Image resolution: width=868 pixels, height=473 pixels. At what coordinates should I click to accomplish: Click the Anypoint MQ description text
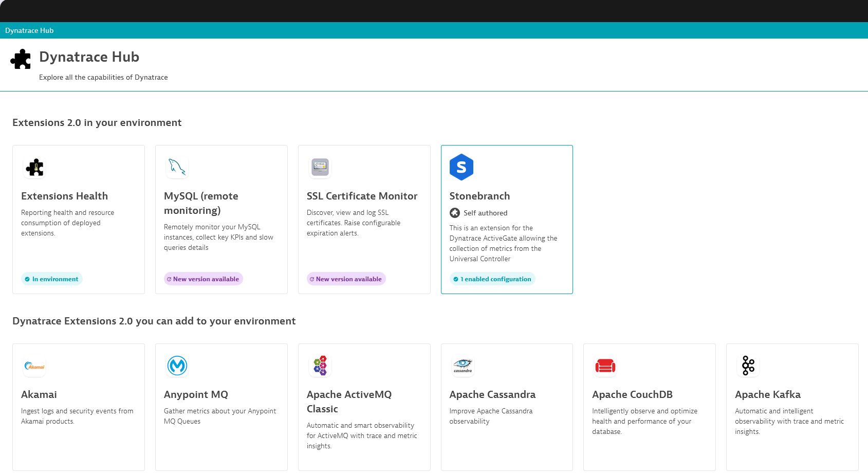220,416
